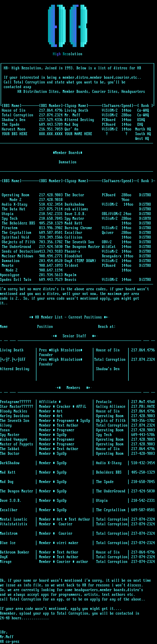157x644 pixels.
Task: Click the HR co-prez closing line
Action: 10,642
